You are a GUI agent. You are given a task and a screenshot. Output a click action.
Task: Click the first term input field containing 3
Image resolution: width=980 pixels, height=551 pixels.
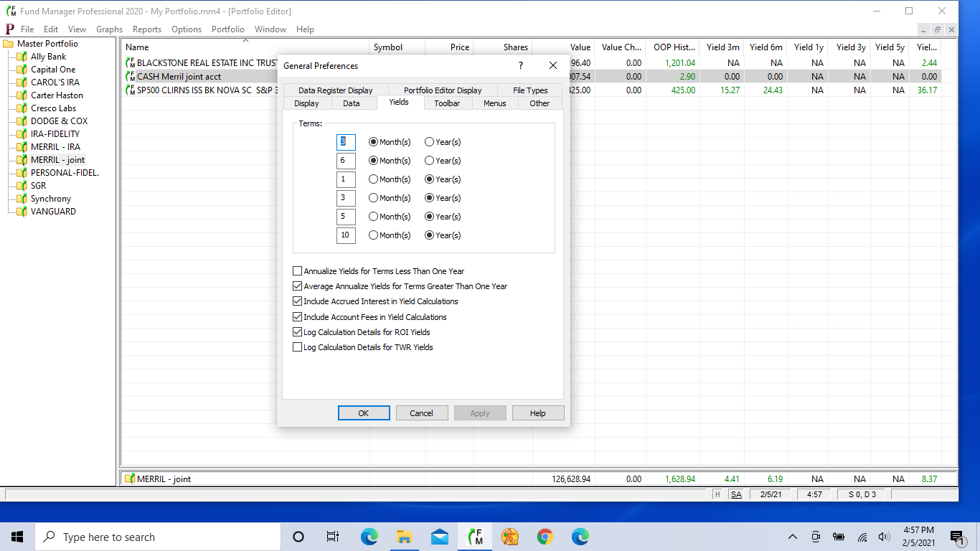point(346,142)
